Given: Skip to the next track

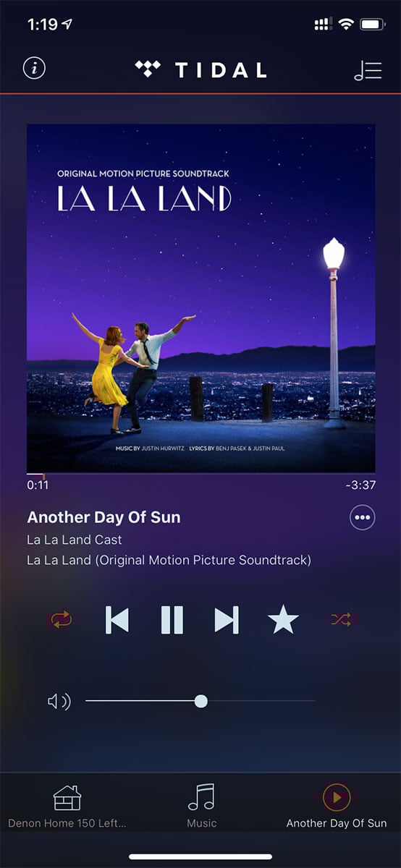Looking at the screenshot, I should point(227,620).
